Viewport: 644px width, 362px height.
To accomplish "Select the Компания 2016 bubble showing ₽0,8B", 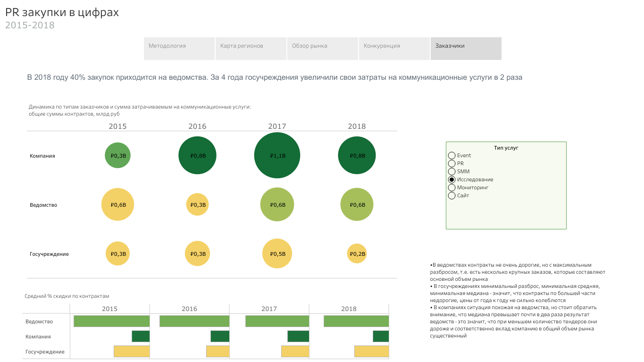I will click(x=197, y=155).
